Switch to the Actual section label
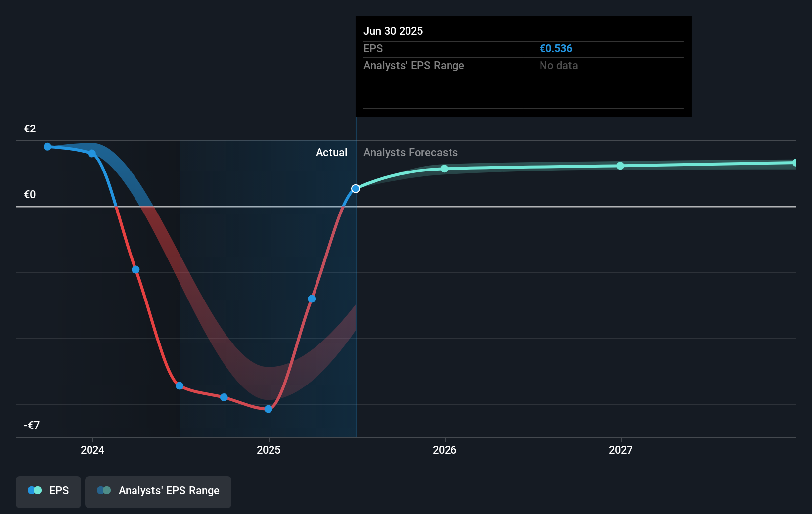 (331, 152)
